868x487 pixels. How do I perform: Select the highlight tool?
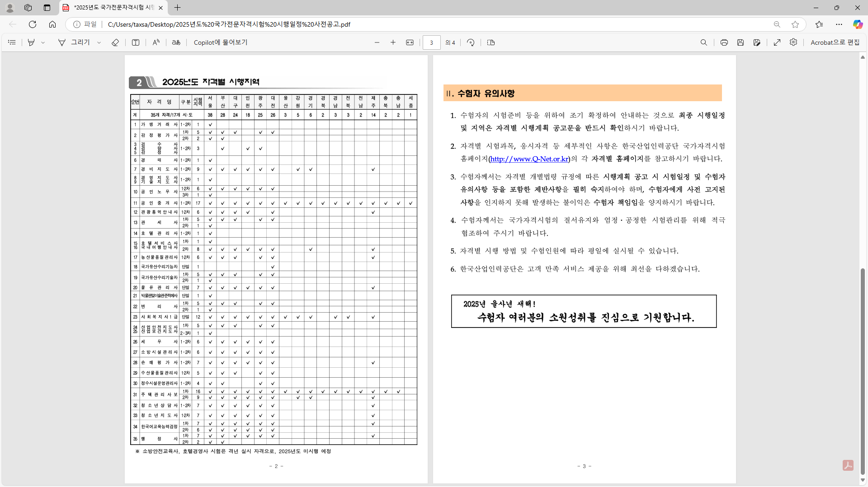click(x=31, y=42)
